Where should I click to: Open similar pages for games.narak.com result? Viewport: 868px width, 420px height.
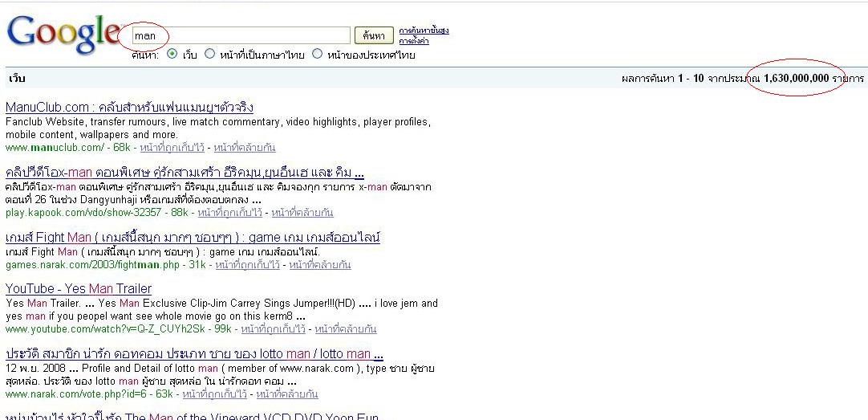pos(320,265)
